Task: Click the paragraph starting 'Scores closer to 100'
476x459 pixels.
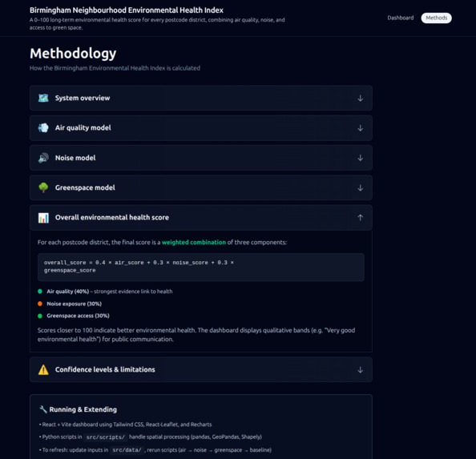Action: pos(196,335)
